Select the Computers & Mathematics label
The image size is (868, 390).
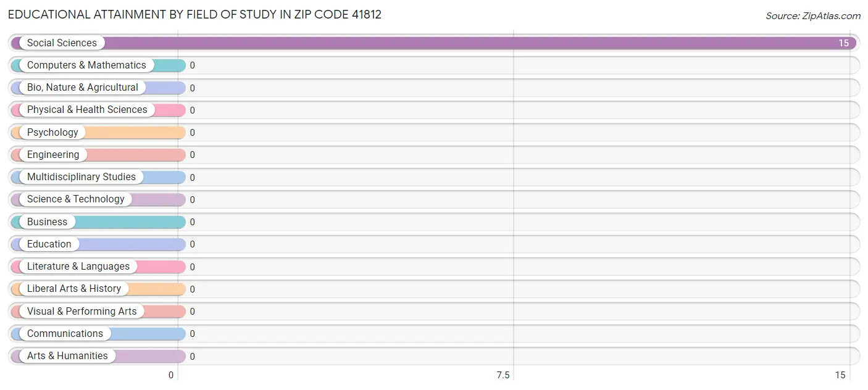click(86, 65)
